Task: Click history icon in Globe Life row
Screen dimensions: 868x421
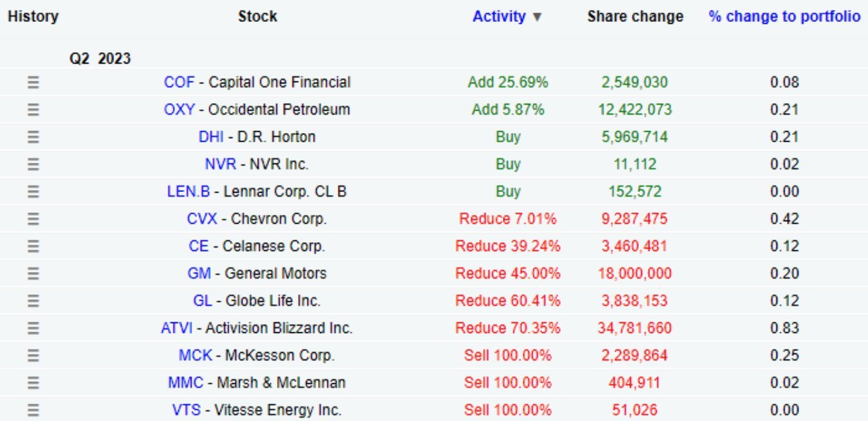Action: click(x=33, y=301)
